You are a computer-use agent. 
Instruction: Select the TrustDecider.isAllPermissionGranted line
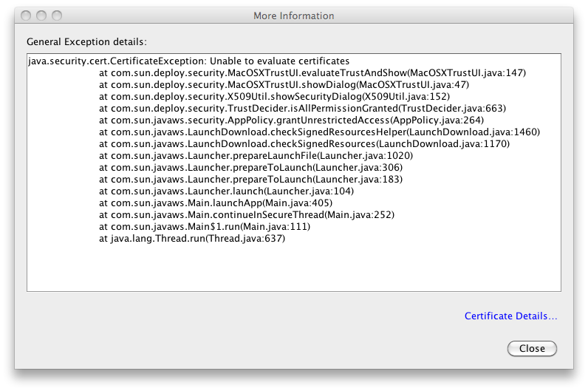(302, 109)
